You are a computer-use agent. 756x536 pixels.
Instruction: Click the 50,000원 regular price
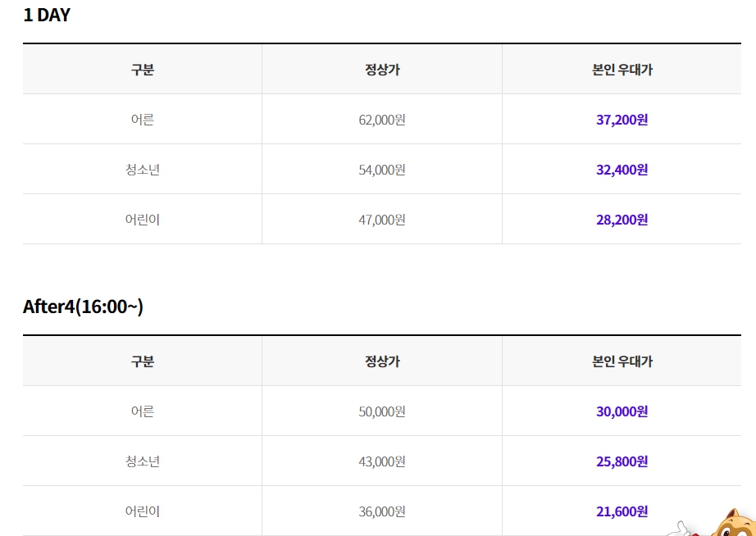tap(382, 411)
